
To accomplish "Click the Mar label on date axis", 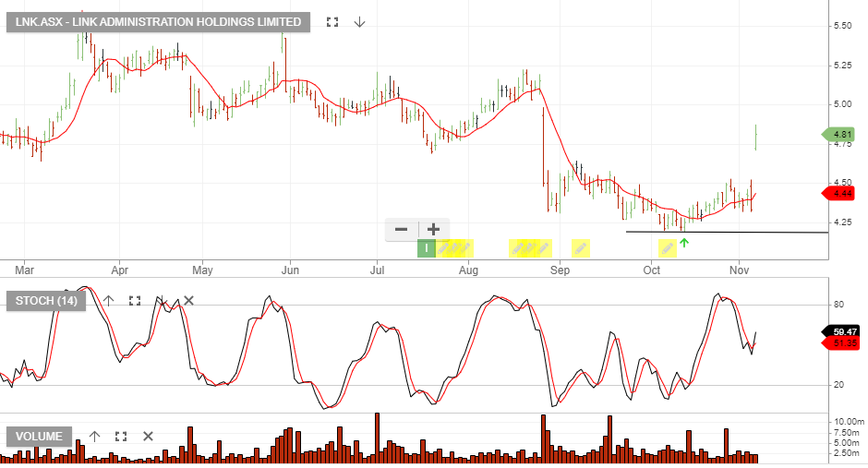I will pyautogui.click(x=24, y=270).
